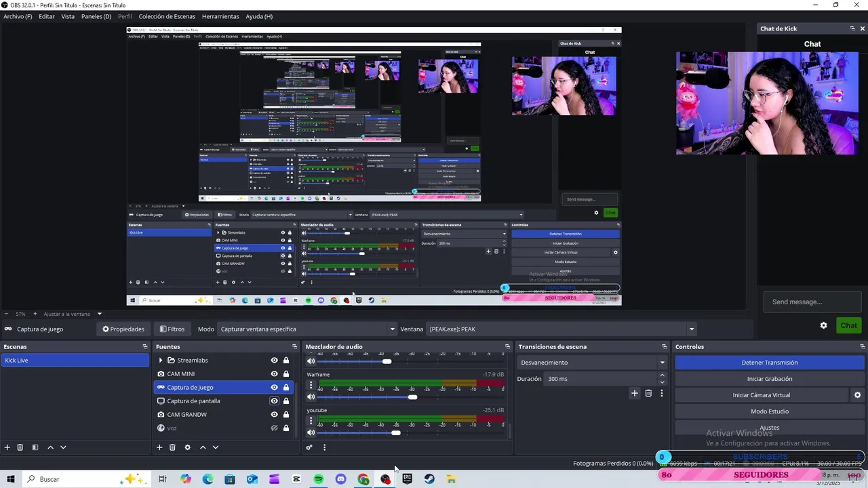Open Spotify from the taskbar
The width and height of the screenshot is (868, 488).
point(319,479)
